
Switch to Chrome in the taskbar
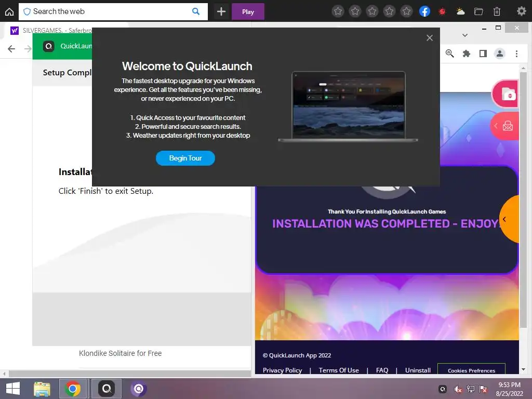(73, 389)
